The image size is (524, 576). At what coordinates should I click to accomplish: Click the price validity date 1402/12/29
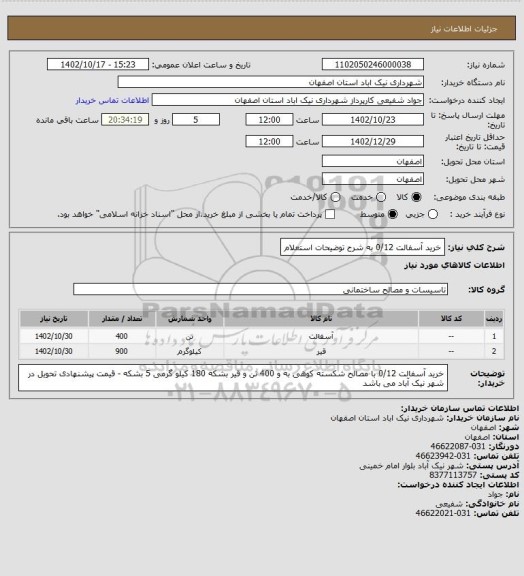pos(373,141)
